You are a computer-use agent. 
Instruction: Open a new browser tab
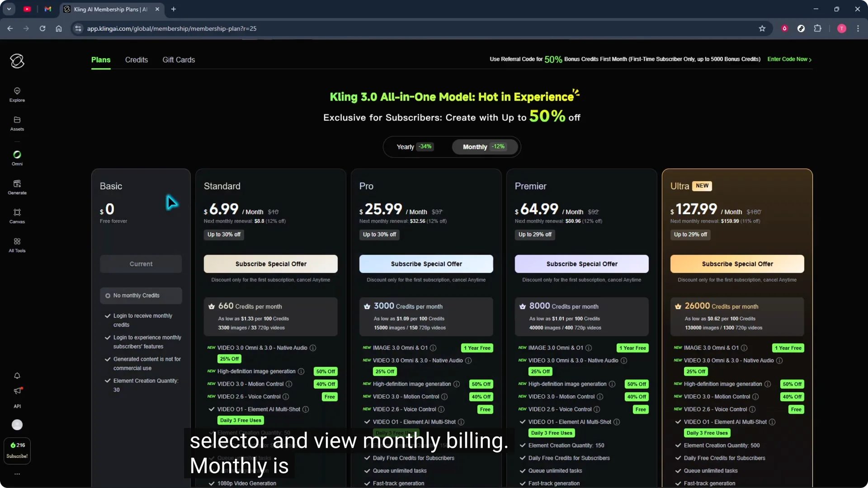174,9
